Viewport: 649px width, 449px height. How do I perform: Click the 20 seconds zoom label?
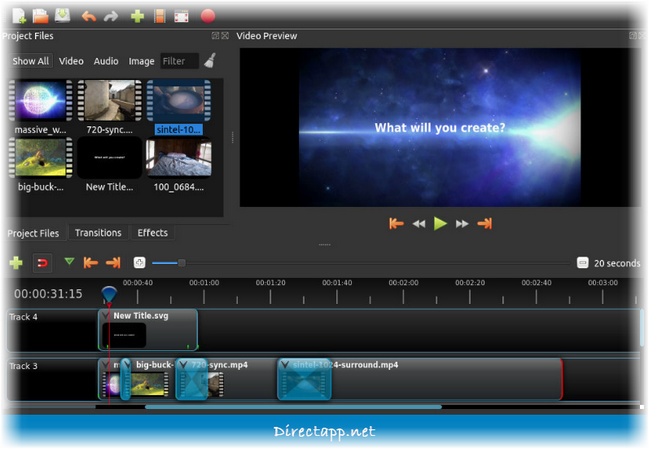pos(617,263)
